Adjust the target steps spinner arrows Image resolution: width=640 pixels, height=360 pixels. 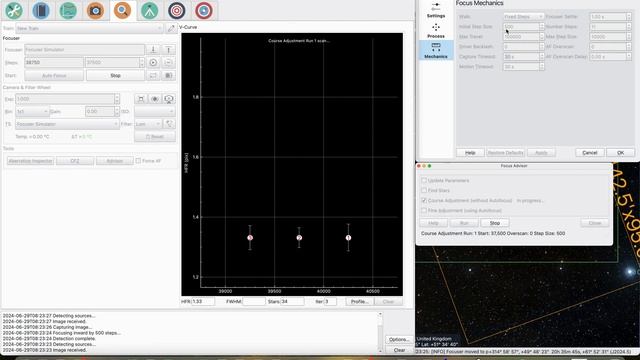tap(142, 62)
